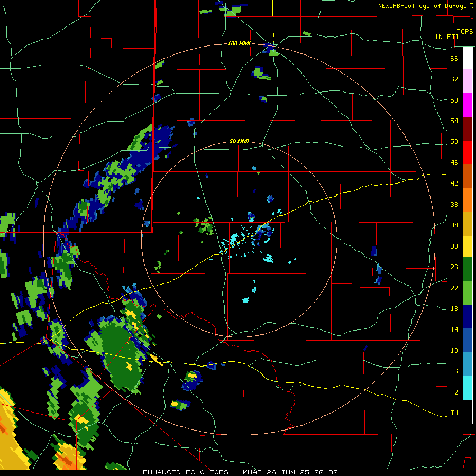Click the 10 legend value
Viewport: 476px width, 476px height.
point(454,351)
